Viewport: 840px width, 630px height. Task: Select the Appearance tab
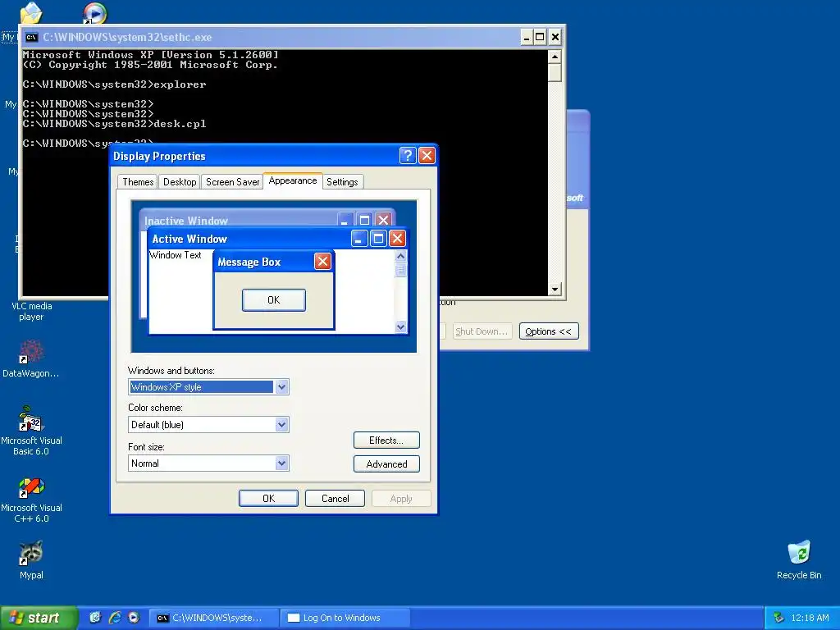(293, 180)
